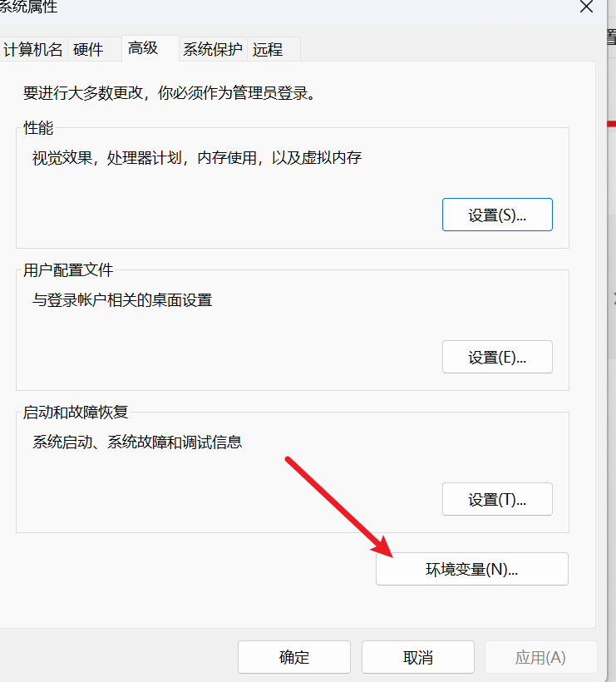Open 设置(E) for 用户配置文件
The width and height of the screenshot is (616, 682).
(497, 357)
